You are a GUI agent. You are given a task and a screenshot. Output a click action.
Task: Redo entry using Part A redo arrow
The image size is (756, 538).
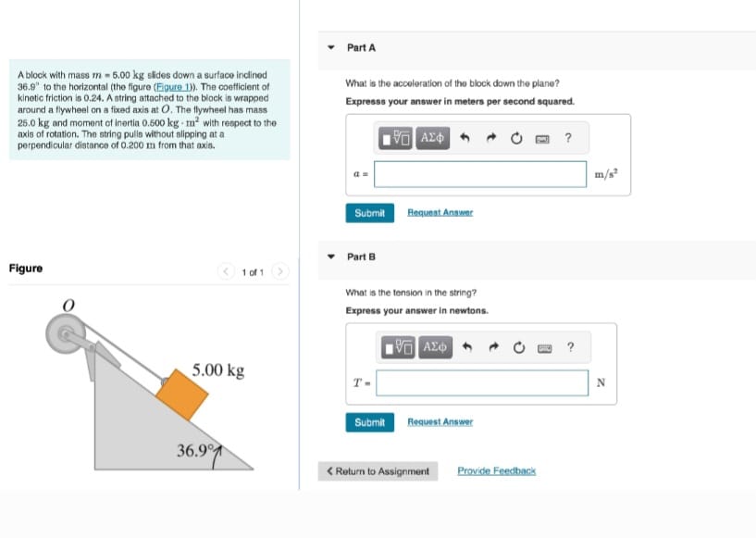[491, 137]
